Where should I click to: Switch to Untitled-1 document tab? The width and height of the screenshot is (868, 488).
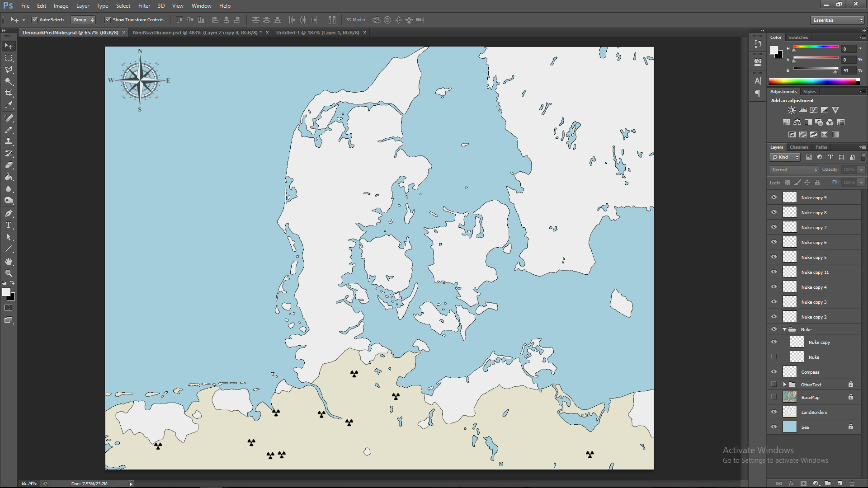point(318,33)
